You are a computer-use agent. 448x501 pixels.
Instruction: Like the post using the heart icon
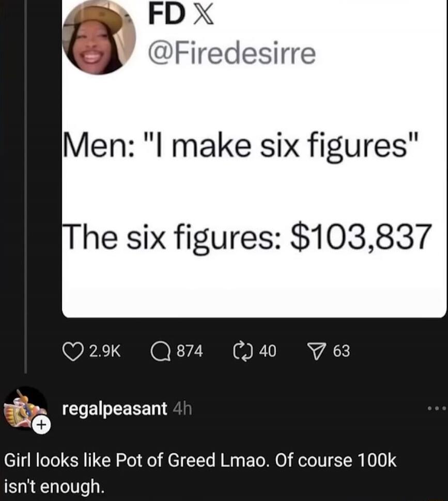(x=72, y=351)
